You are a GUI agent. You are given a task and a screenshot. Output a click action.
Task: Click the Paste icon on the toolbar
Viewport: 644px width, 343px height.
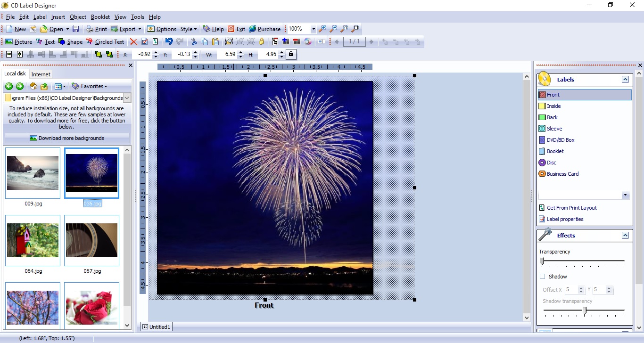pos(215,41)
